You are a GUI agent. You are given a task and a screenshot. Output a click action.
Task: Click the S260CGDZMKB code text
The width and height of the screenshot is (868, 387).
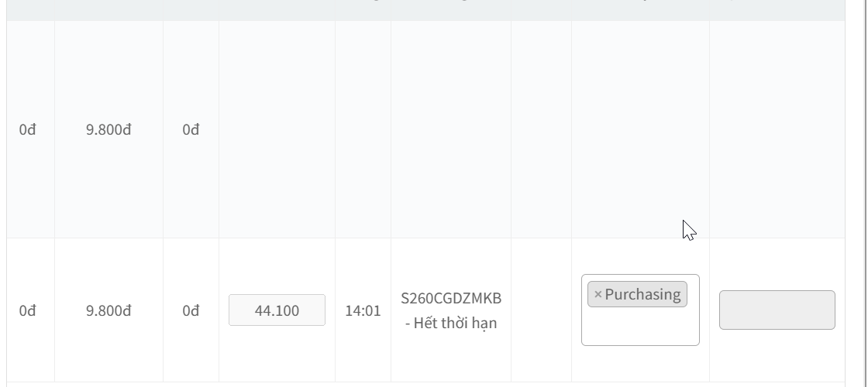(451, 298)
